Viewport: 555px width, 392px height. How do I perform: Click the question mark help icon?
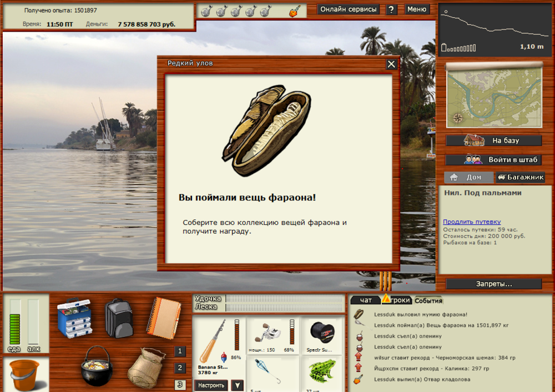coord(392,9)
